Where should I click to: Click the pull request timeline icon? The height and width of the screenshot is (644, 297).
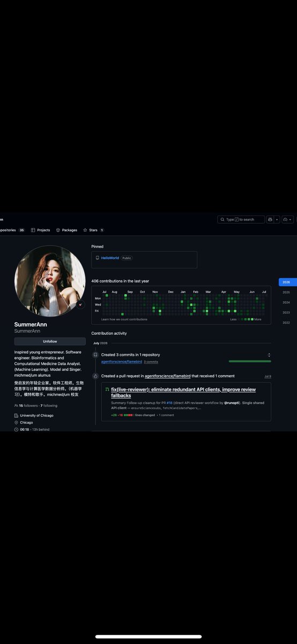[x=95, y=376]
